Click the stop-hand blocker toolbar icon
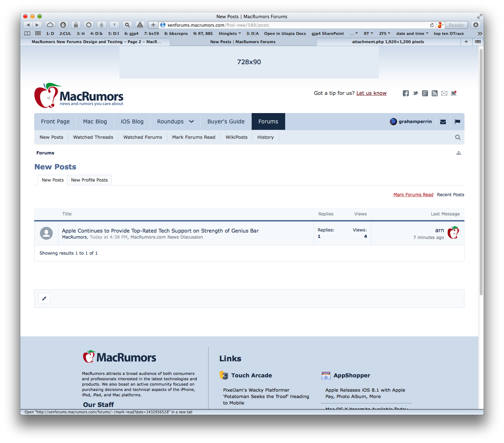 tap(63, 25)
